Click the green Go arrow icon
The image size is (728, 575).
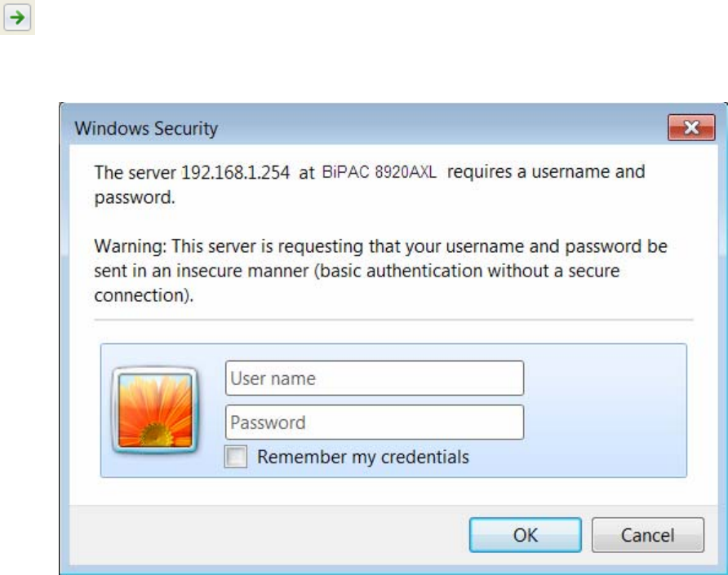pos(17,18)
